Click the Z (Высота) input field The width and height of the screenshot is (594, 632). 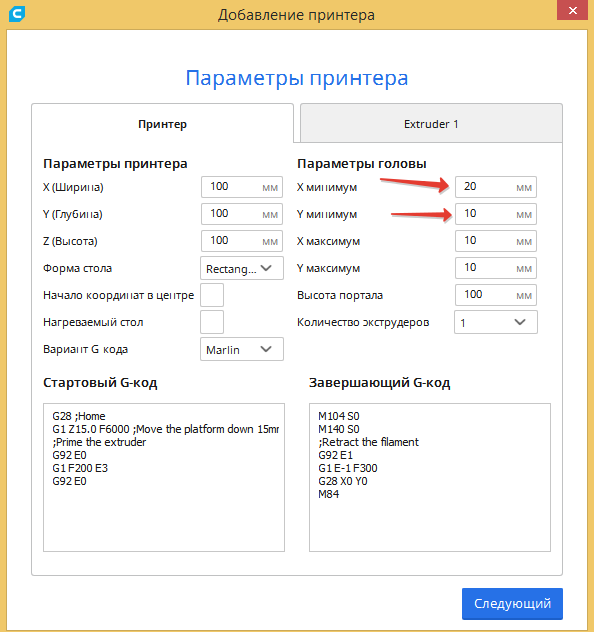tap(242, 241)
